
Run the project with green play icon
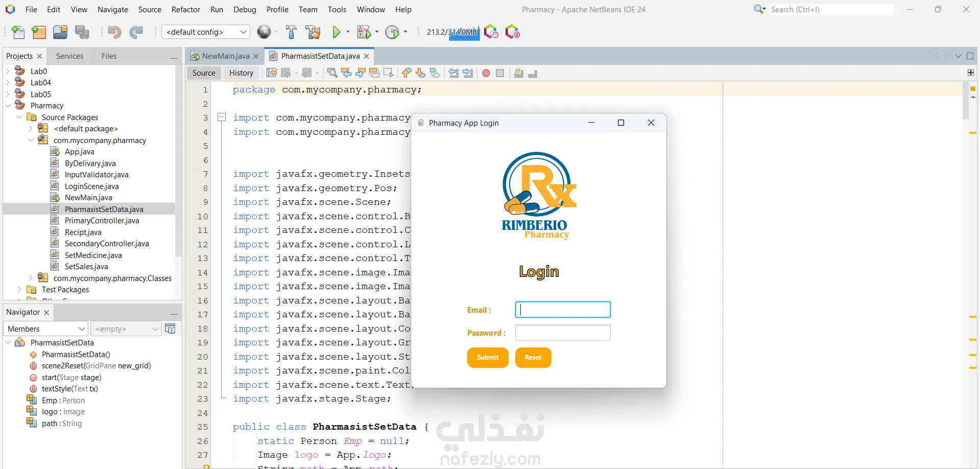pos(337,32)
